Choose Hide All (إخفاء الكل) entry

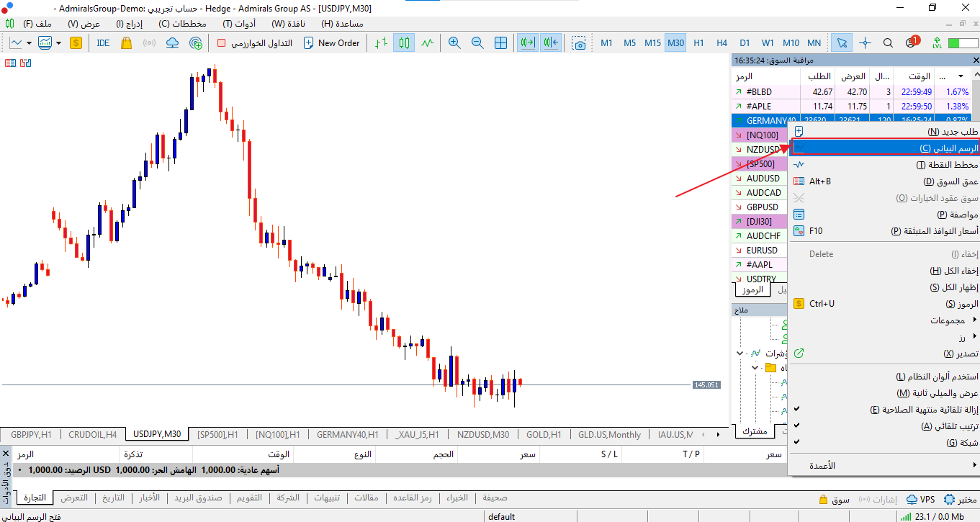885,271
